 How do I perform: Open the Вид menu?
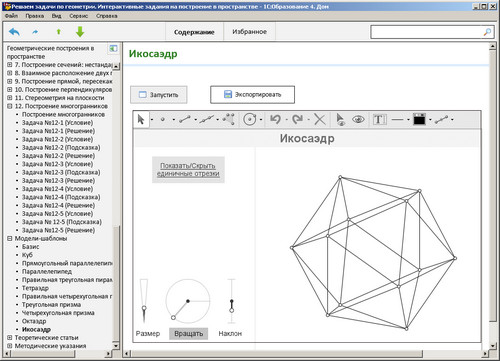56,16
